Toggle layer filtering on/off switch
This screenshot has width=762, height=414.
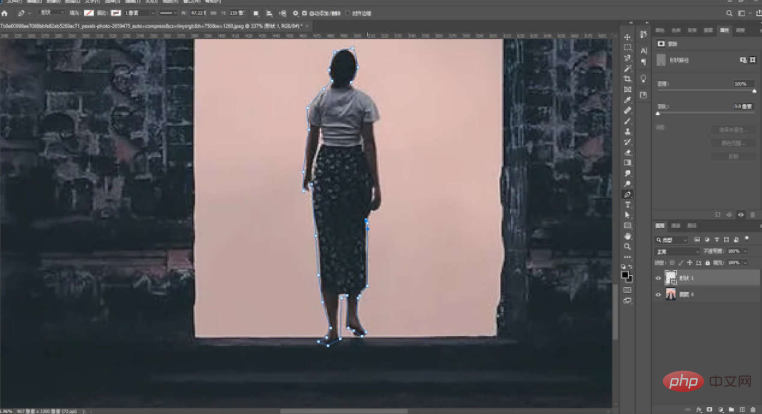click(747, 238)
